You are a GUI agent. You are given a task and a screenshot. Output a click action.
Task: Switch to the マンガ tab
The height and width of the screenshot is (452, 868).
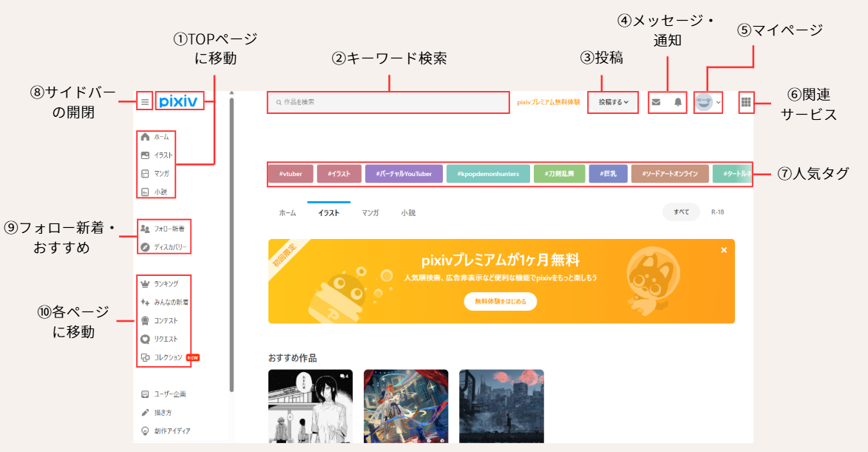click(x=370, y=213)
